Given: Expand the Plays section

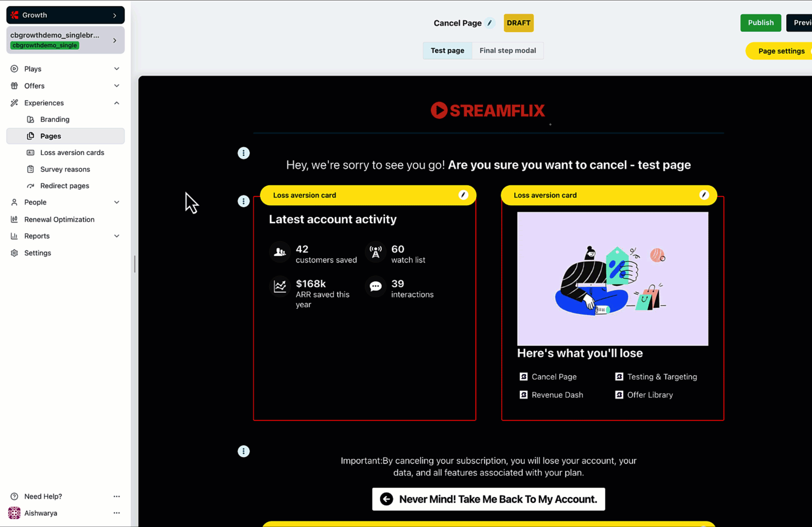Looking at the screenshot, I should 116,69.
